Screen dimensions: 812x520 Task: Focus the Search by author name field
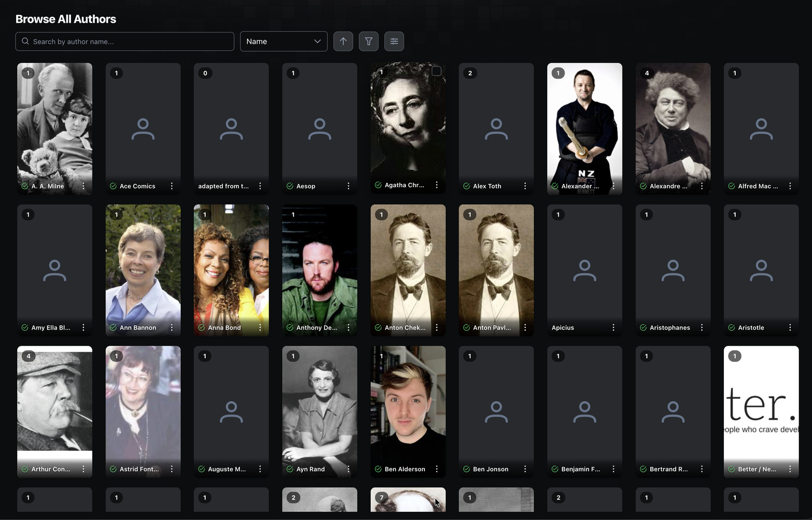(x=125, y=42)
